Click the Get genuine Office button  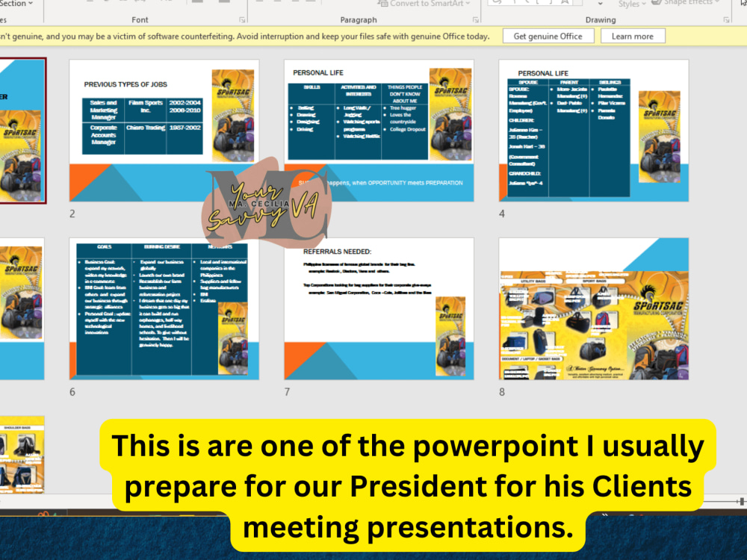[548, 36]
